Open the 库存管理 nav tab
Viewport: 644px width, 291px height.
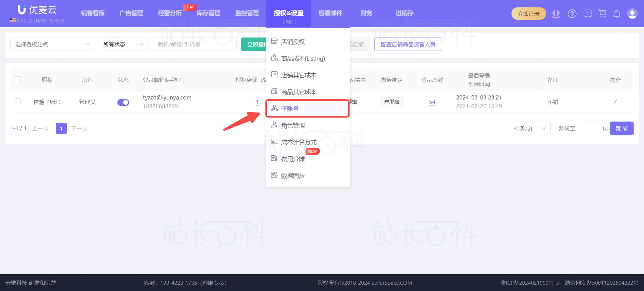(x=208, y=13)
